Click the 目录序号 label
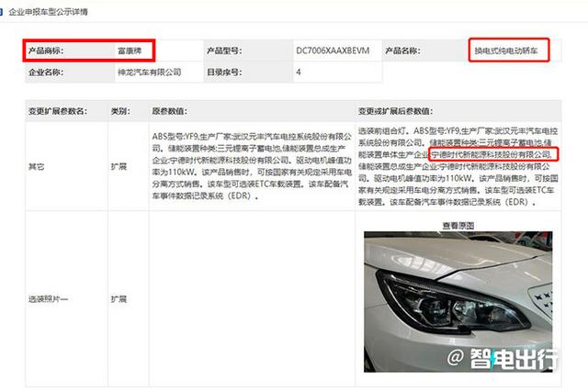 pos(224,72)
